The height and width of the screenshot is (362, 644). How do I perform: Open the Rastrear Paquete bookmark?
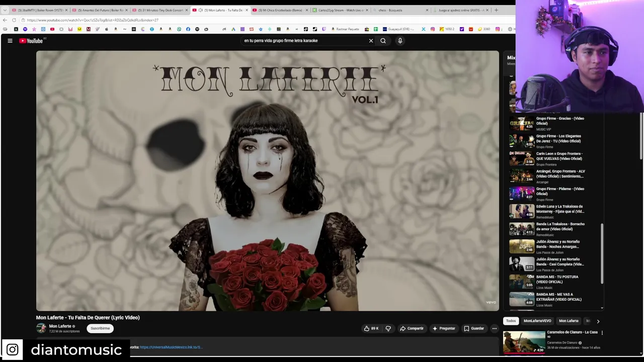345,29
